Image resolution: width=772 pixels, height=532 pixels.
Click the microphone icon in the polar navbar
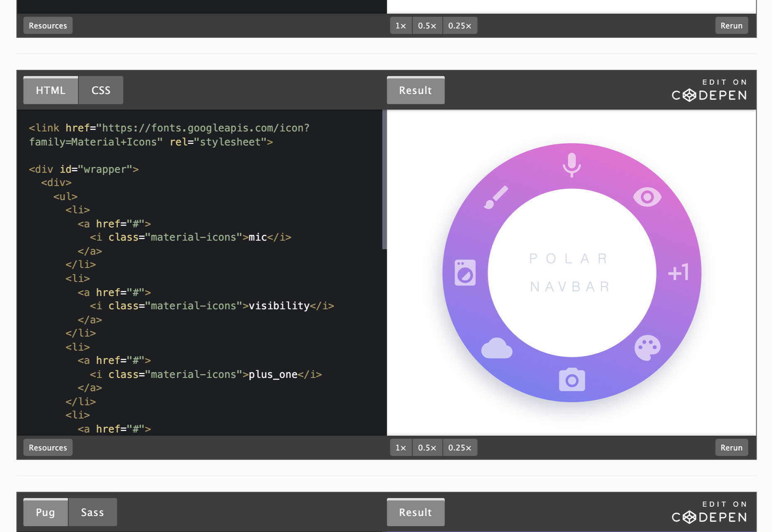[572, 165]
